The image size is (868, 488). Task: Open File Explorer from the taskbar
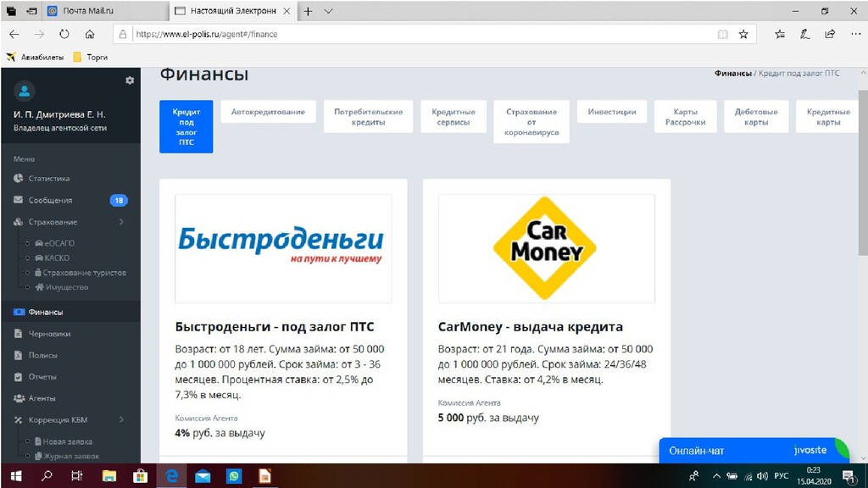(x=109, y=476)
